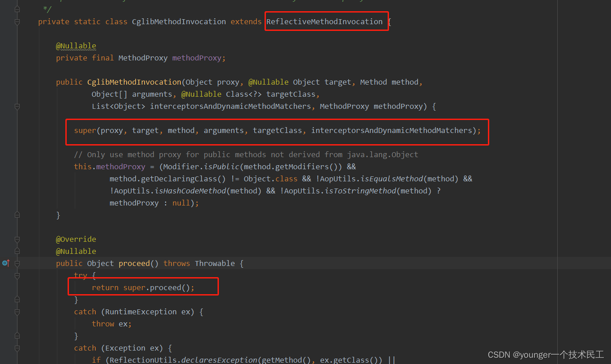Click 'proceed()' in the return super.proceed() statement

(170, 287)
